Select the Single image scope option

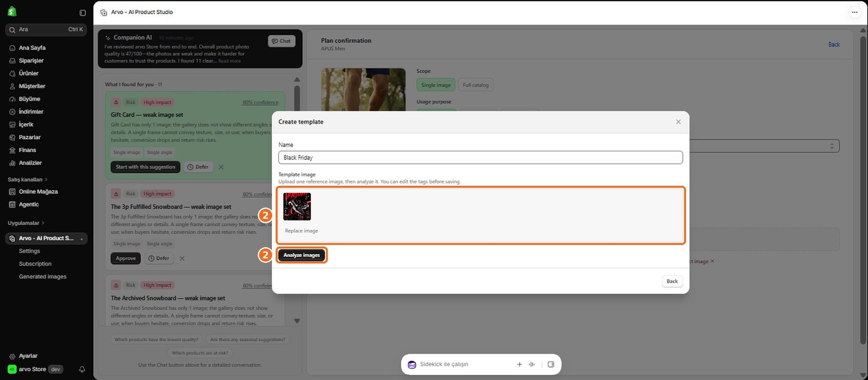pos(436,85)
